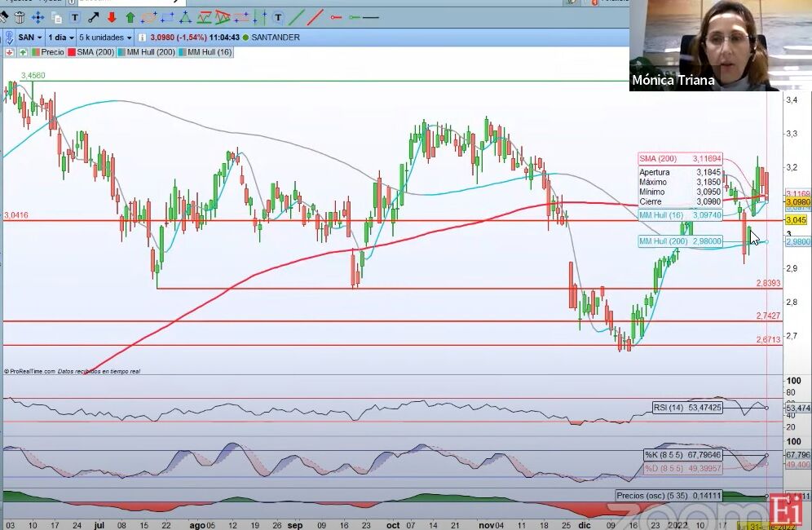Click the trash delete-objects icon

(20, 18)
